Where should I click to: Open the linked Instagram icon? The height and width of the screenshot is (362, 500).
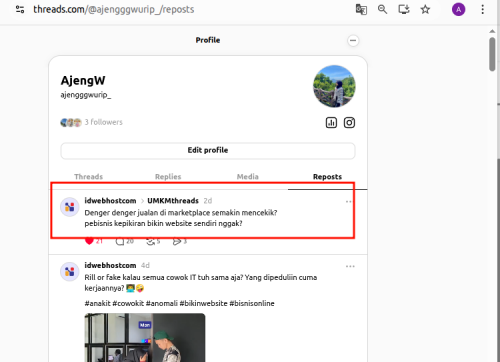(x=349, y=123)
